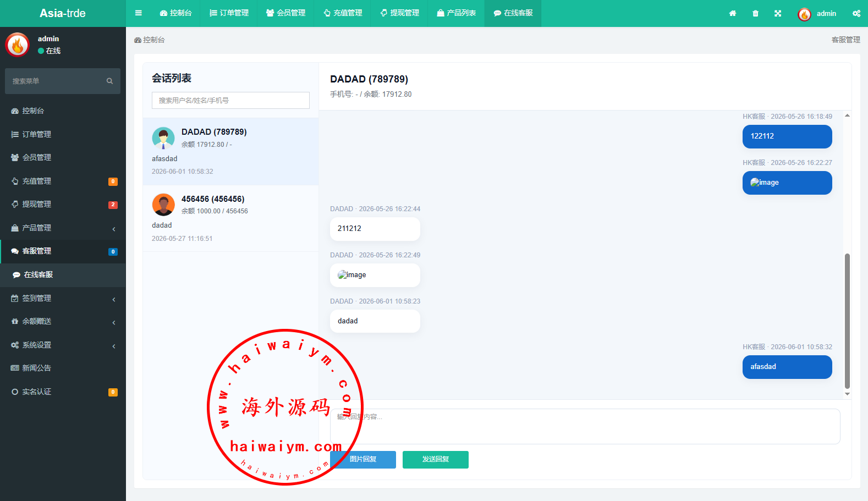Click the large admin avatar in sidebar
868x501 pixels.
18,45
